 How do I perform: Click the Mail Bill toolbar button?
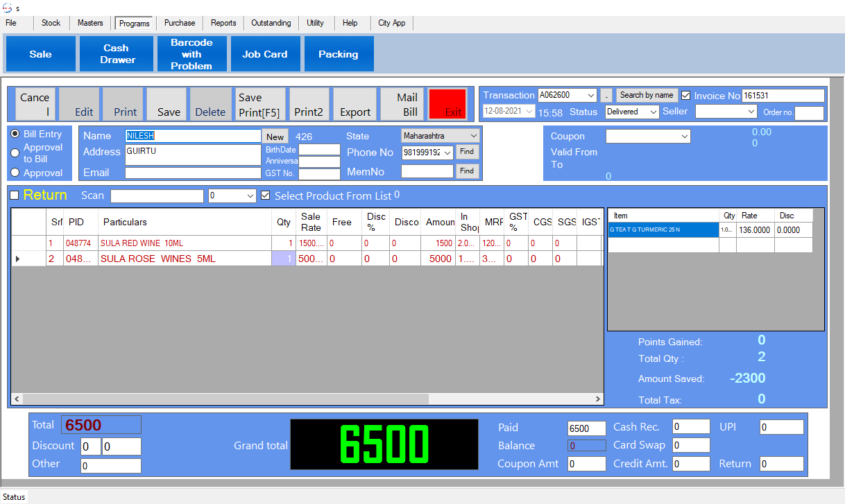[410, 105]
